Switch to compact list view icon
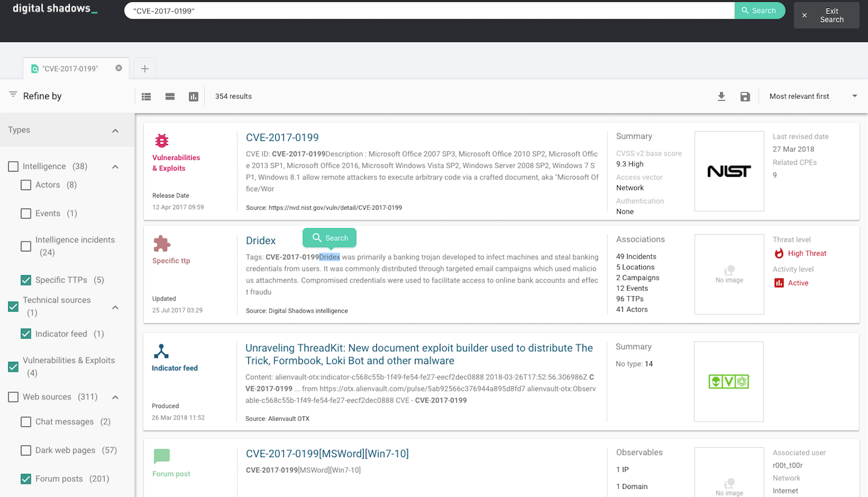The width and height of the screenshot is (868, 497). pyautogui.click(x=146, y=97)
